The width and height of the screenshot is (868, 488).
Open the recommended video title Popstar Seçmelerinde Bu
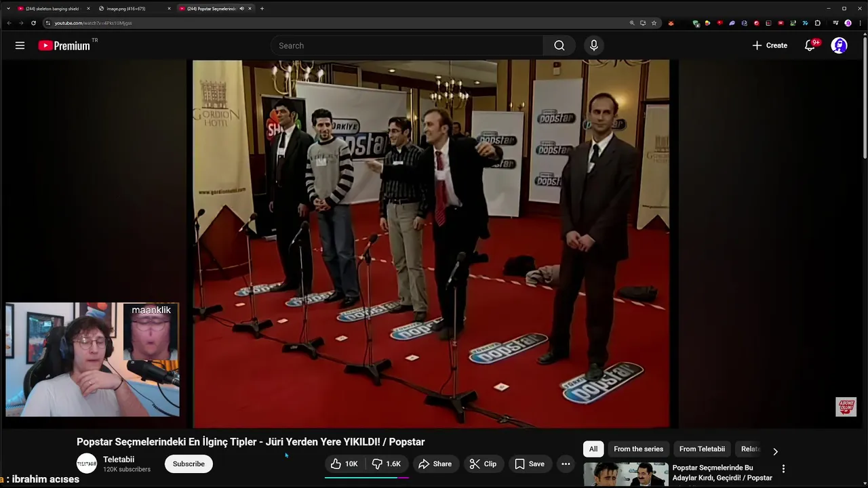click(x=722, y=472)
